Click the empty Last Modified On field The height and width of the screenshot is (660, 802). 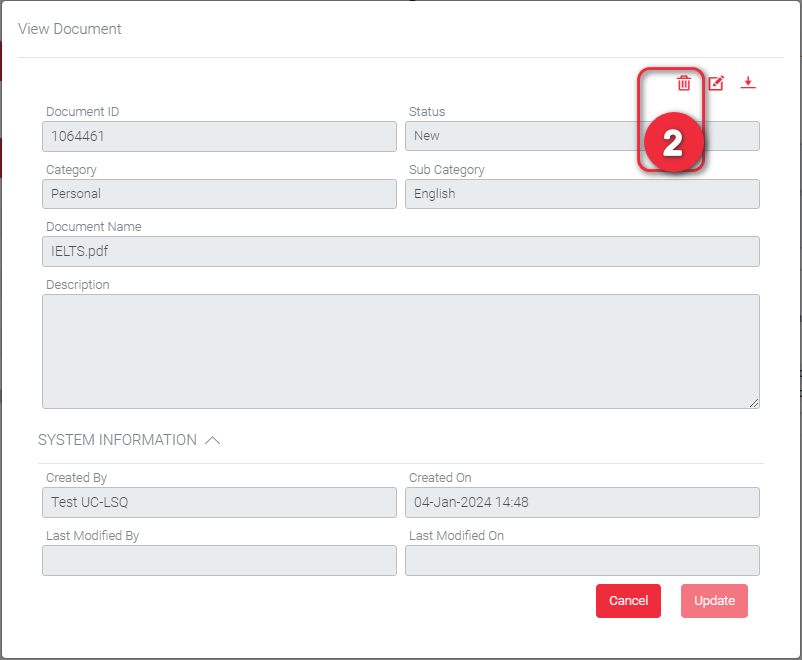click(x=582, y=560)
